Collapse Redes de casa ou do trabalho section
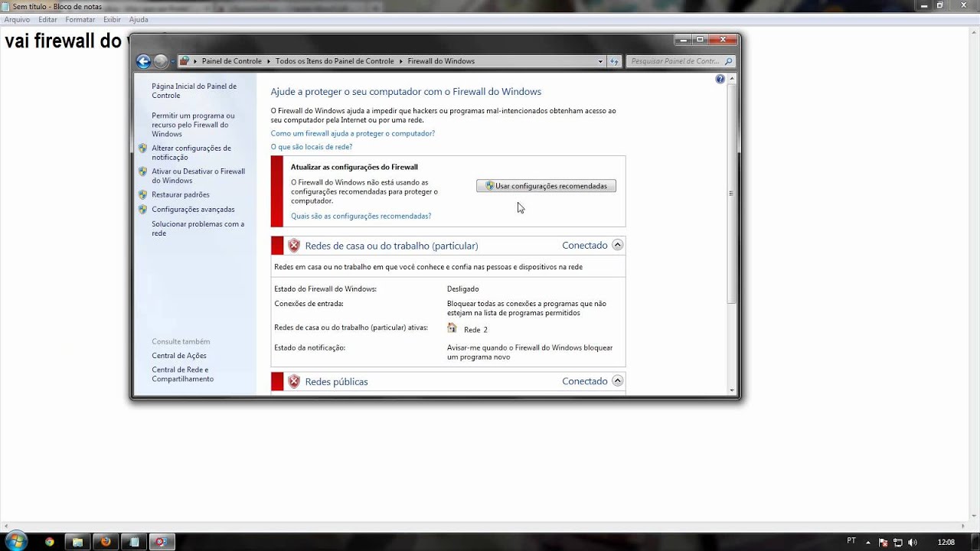Screen dimensions: 980x551 click(618, 245)
